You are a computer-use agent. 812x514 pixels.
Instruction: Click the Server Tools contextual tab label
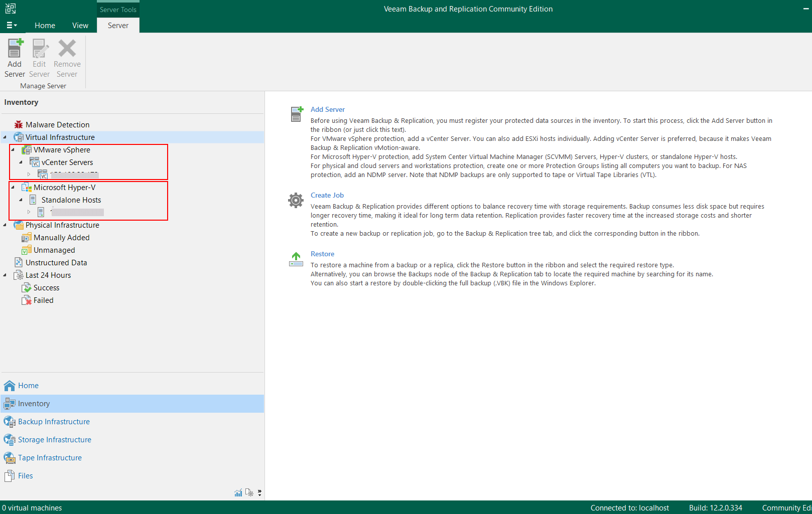(x=118, y=10)
